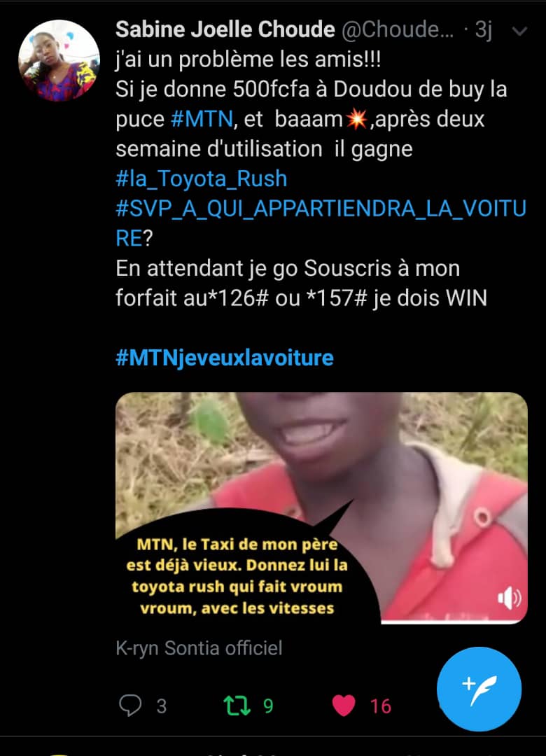Play the embedded video thumbnail
The image size is (546, 756).
point(321,508)
